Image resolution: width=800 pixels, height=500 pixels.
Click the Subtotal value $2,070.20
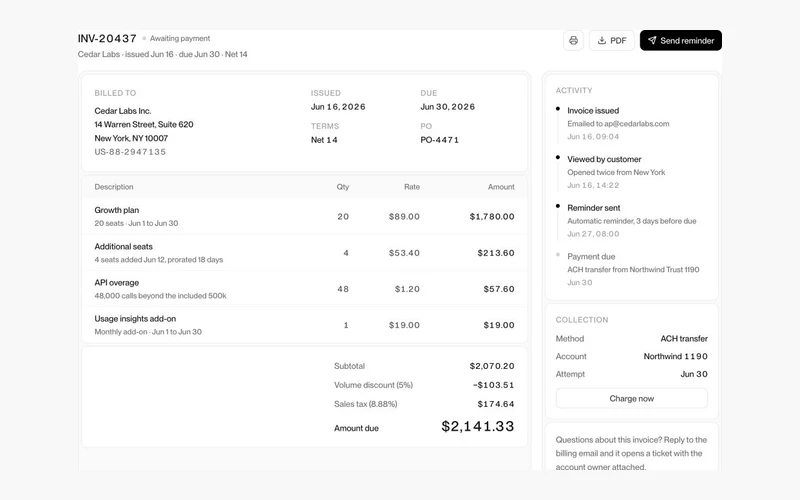coord(492,366)
